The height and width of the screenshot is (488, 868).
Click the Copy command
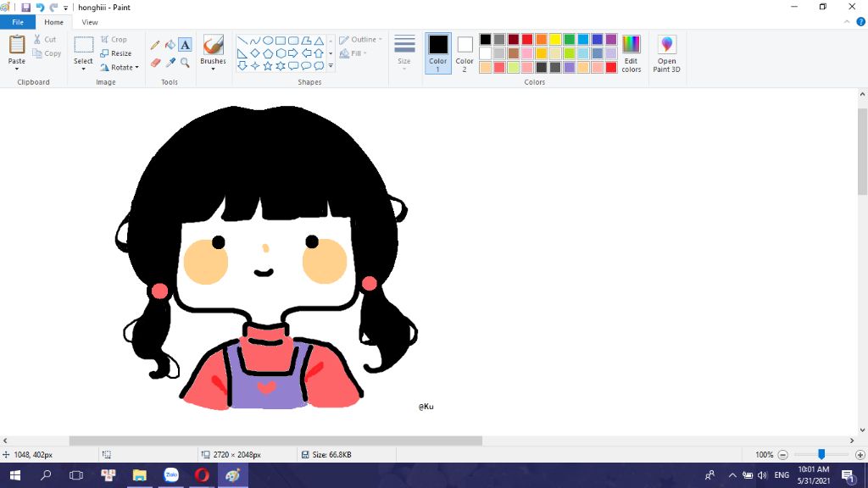tap(47, 53)
